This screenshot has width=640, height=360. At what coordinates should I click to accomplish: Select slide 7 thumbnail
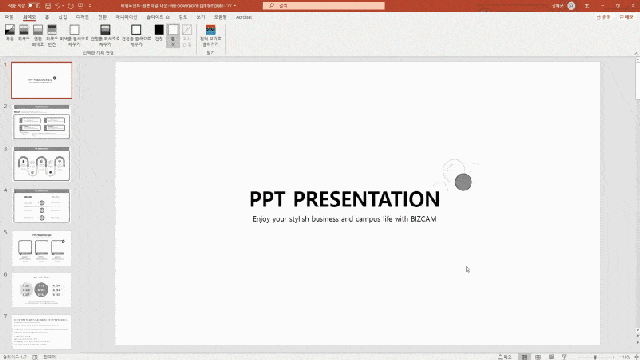click(42, 332)
